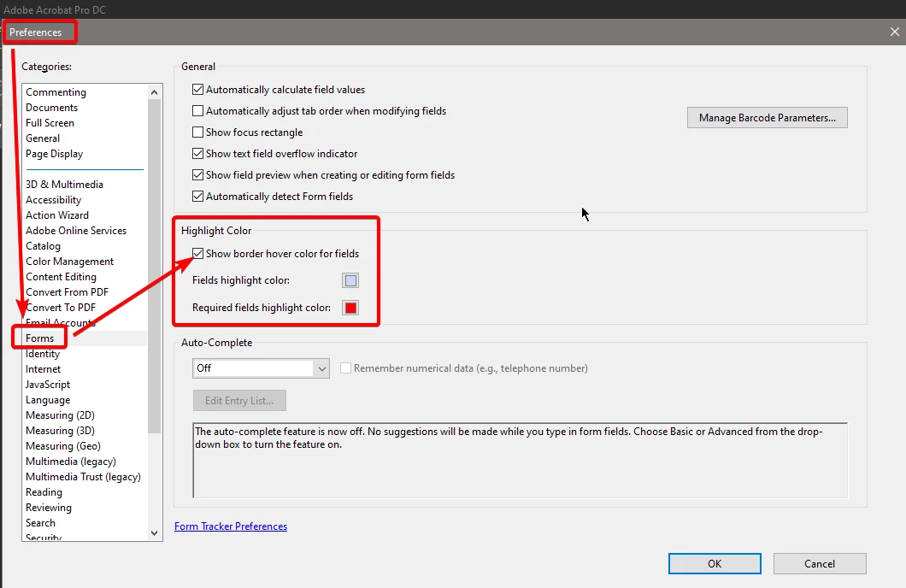Dismiss dialog with Cancel button
This screenshot has width=906, height=588.
point(820,564)
